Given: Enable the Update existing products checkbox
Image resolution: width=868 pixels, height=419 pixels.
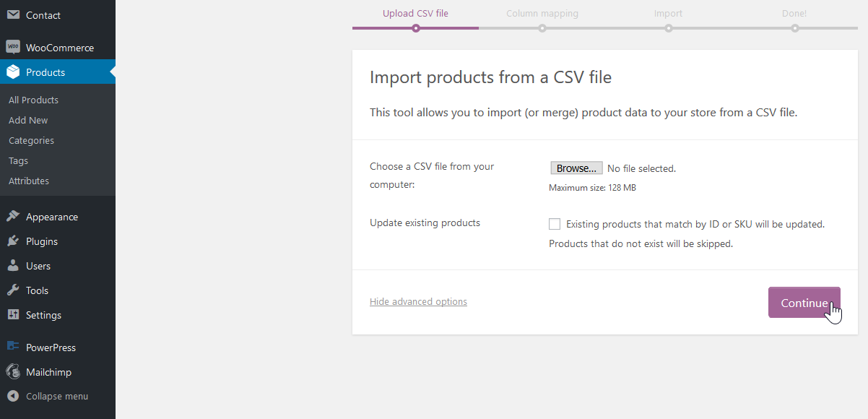Looking at the screenshot, I should (555, 224).
